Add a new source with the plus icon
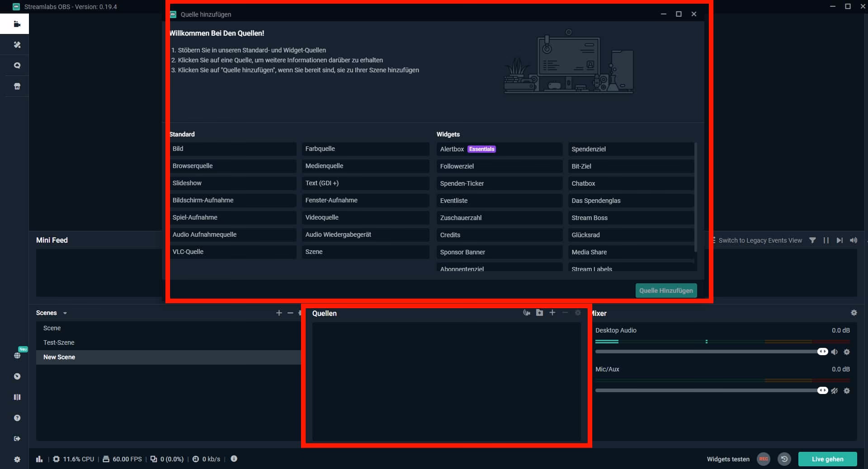868x469 pixels. (x=552, y=313)
